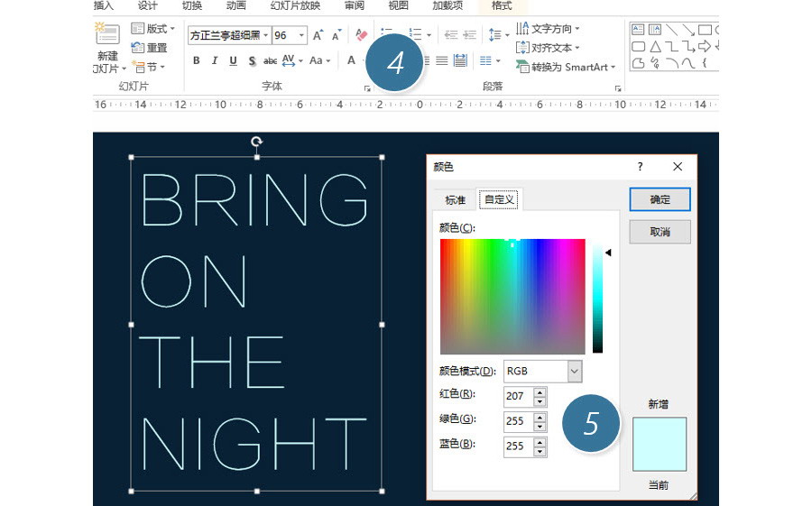Toggle italic formatting
This screenshot has height=506, width=812.
[214, 61]
